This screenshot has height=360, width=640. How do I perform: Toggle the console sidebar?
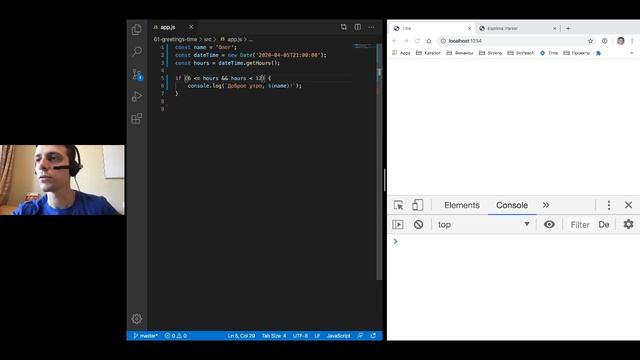(398, 224)
